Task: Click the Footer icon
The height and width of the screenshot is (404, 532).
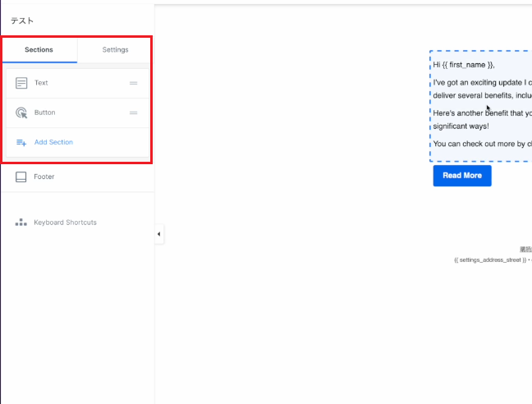Action: click(21, 177)
